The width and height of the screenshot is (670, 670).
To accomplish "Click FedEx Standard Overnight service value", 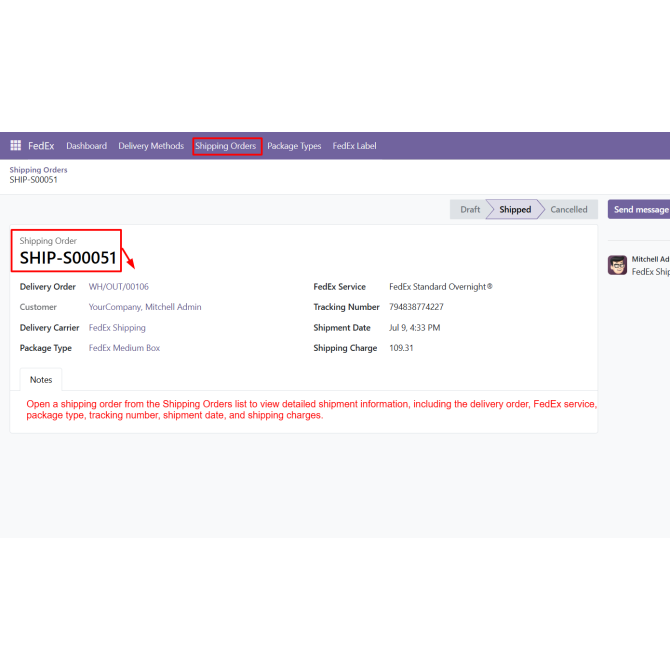I will [x=441, y=287].
